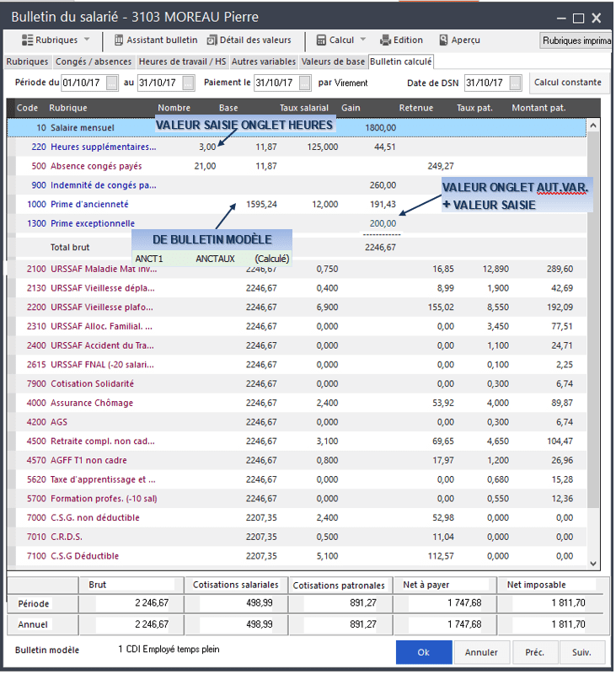
Task: Open Détail des valeurs
Action: pyautogui.click(x=249, y=40)
